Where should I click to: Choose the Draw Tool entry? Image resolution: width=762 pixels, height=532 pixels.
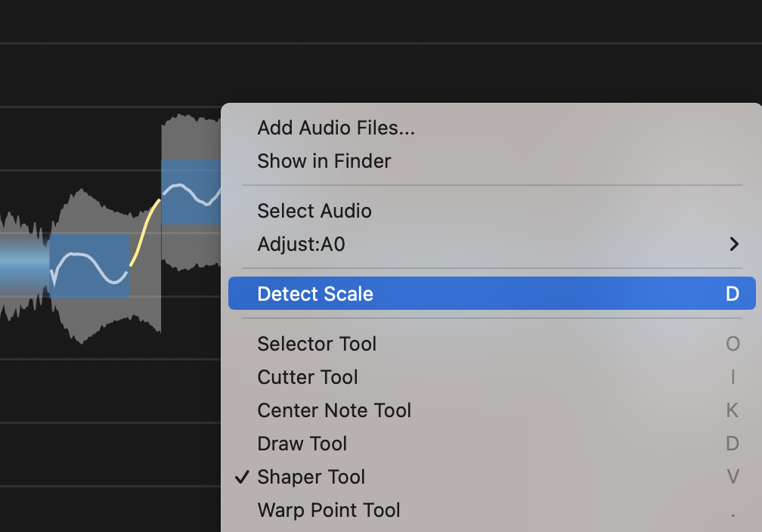coord(302,444)
